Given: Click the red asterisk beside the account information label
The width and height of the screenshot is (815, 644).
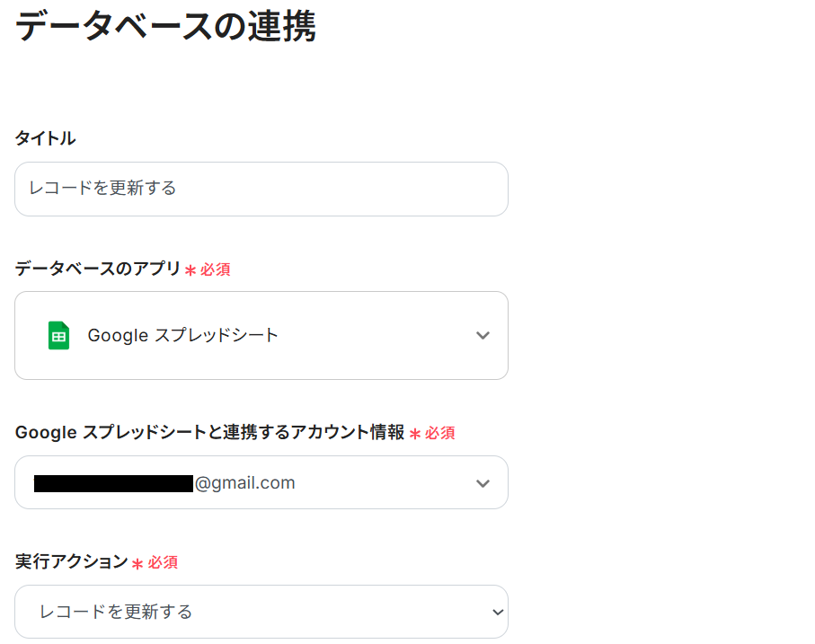Looking at the screenshot, I should coord(415,434).
